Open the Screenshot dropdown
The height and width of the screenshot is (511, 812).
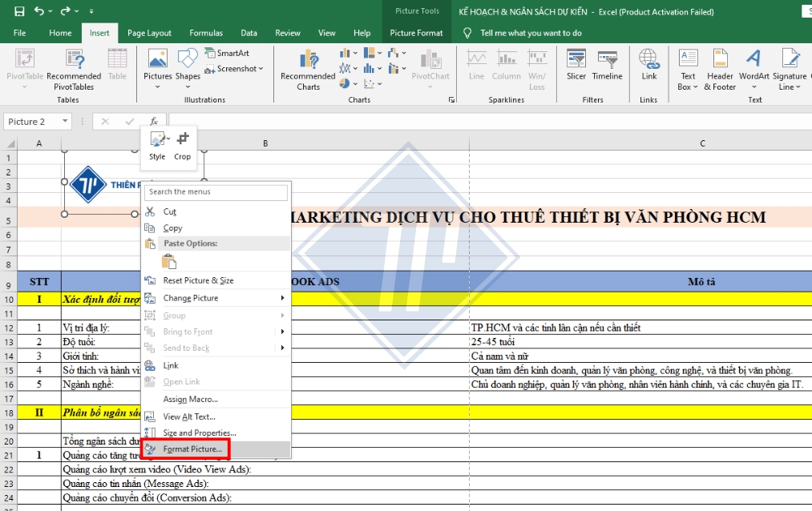(233, 68)
